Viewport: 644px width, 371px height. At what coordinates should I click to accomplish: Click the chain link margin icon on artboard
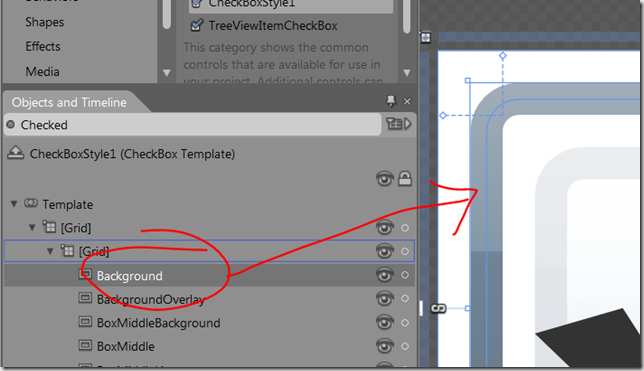pos(438,308)
